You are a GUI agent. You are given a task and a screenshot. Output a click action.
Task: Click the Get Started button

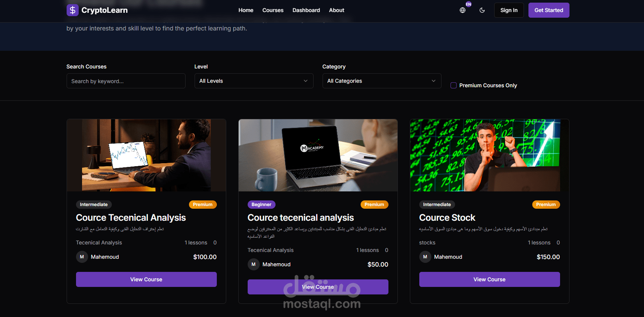tap(549, 10)
